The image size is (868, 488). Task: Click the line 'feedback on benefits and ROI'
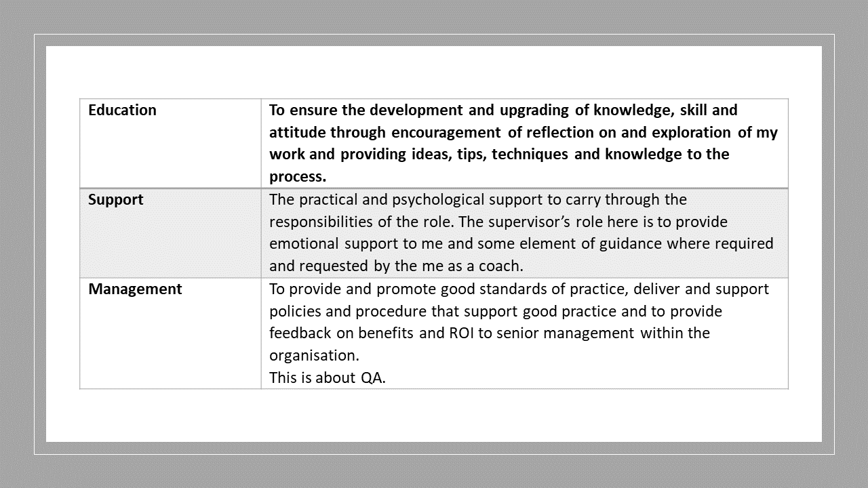coord(490,333)
